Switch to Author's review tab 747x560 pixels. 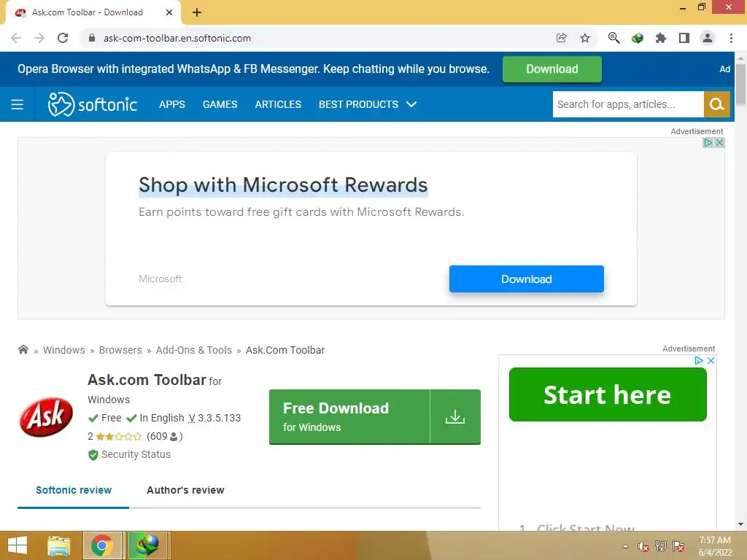(185, 490)
